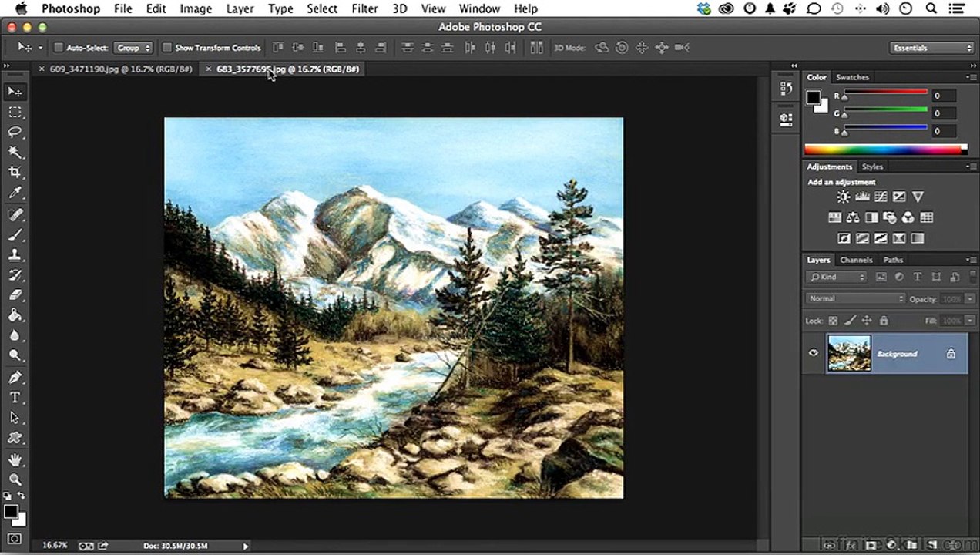Click the Background layer thumbnail
The height and width of the screenshot is (555, 980).
click(x=849, y=354)
